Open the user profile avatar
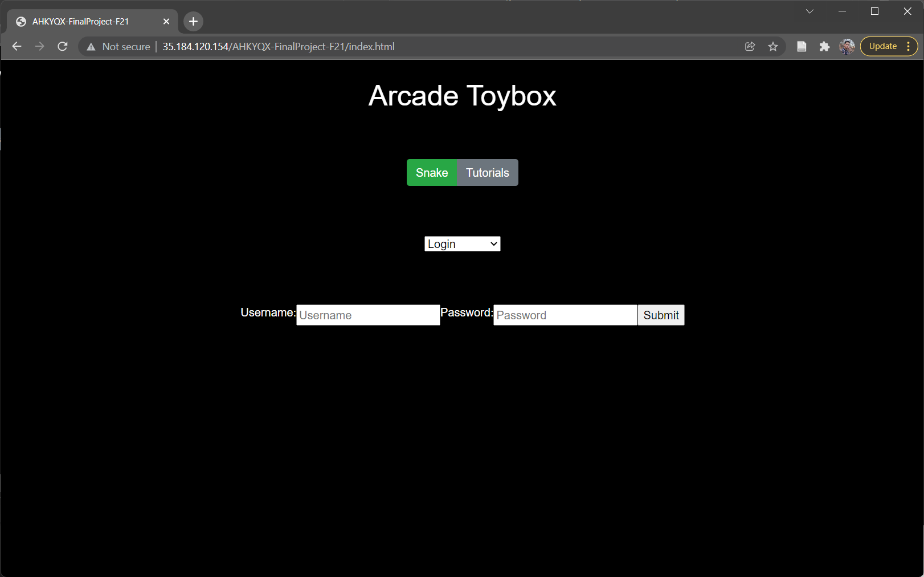Image resolution: width=924 pixels, height=577 pixels. coord(847,47)
